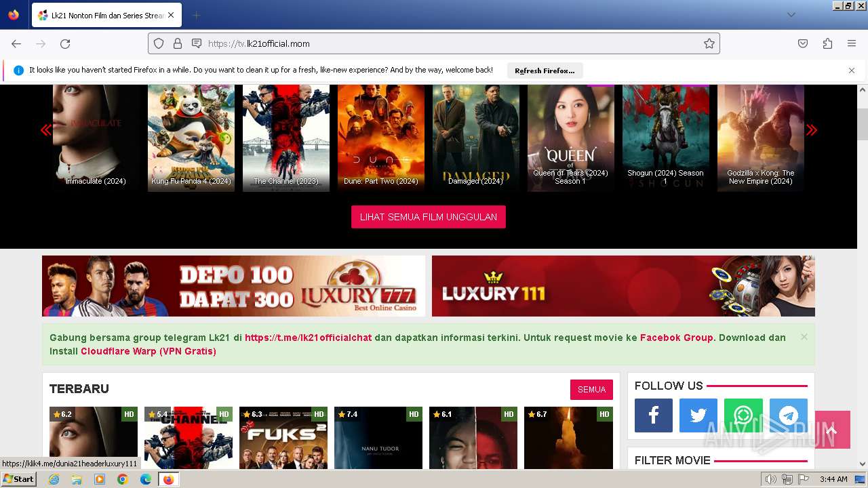The height and width of the screenshot is (488, 868).
Task: Reload the current page
Action: (65, 43)
